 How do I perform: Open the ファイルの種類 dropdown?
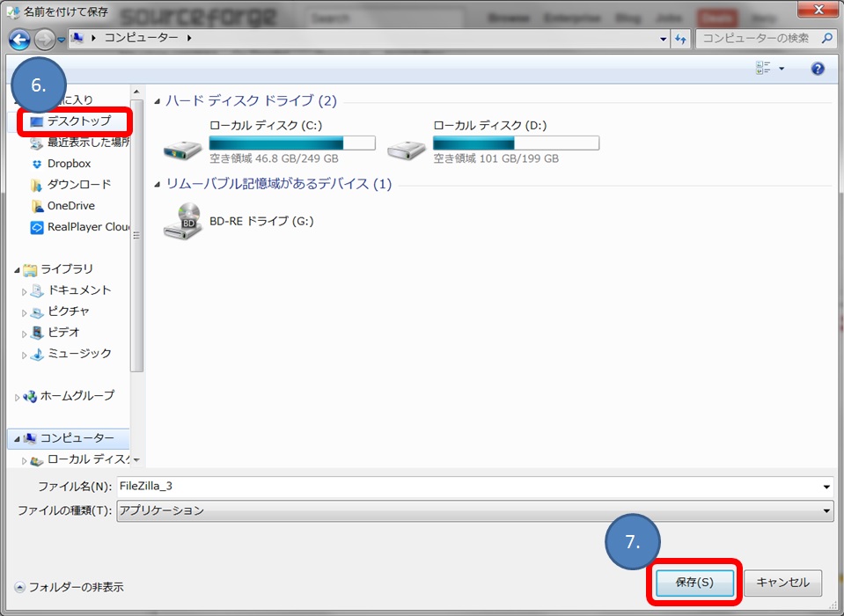coord(824,510)
